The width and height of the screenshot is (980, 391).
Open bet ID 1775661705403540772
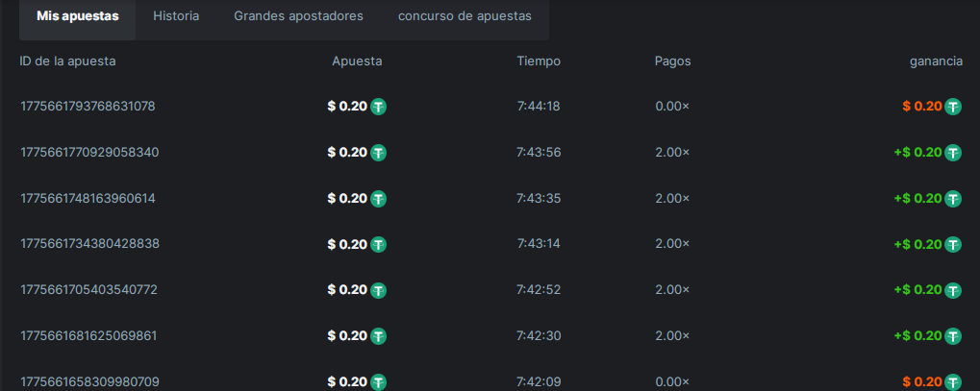pos(88,289)
